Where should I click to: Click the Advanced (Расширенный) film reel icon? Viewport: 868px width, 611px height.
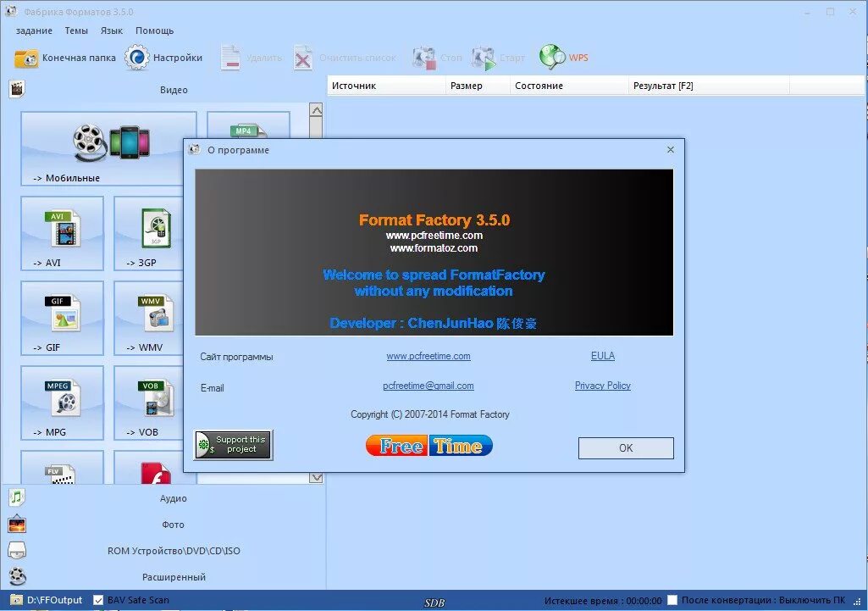17,576
